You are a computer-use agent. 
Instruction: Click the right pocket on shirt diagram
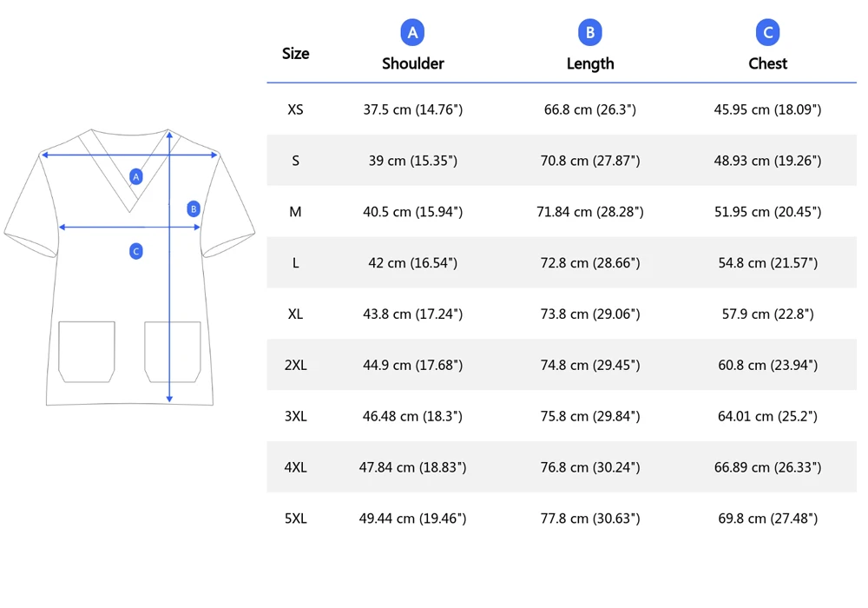pyautogui.click(x=172, y=351)
